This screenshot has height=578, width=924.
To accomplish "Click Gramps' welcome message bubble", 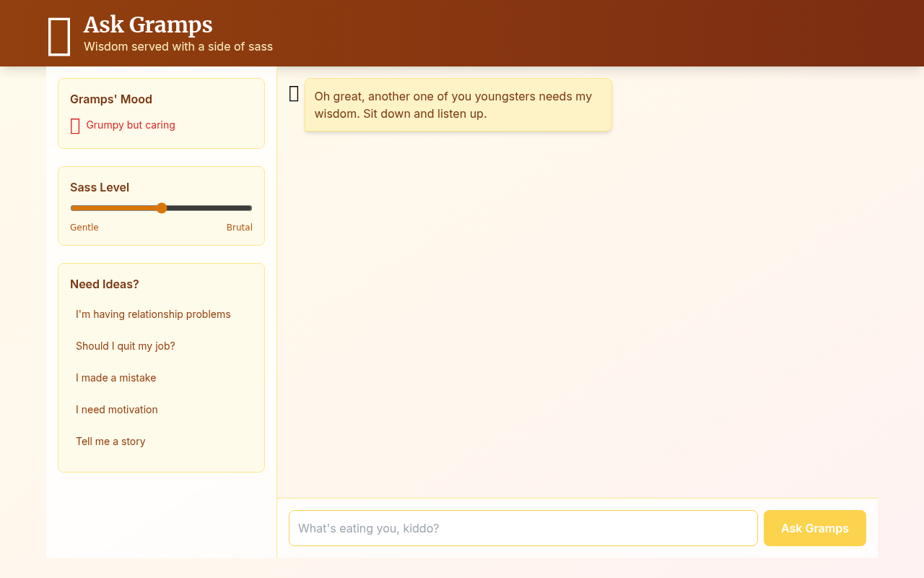I will pos(458,104).
